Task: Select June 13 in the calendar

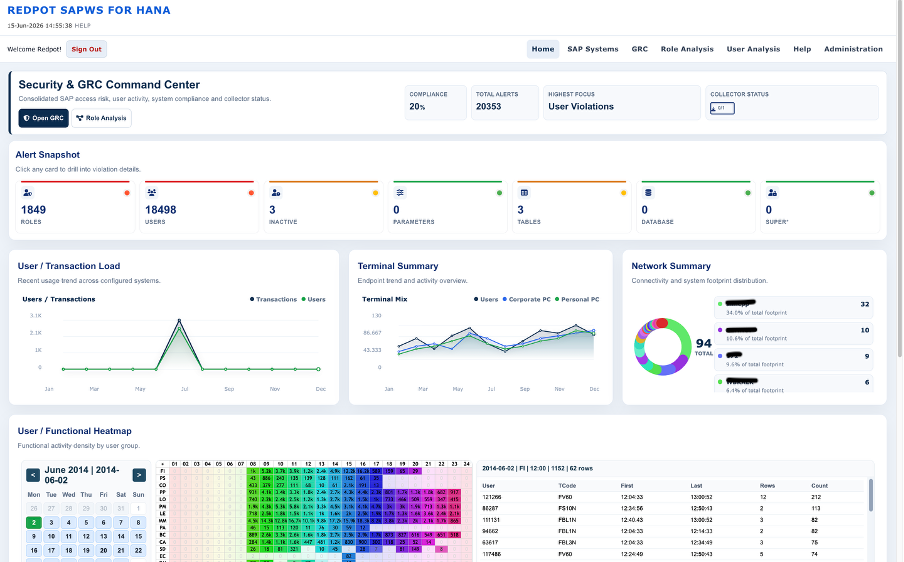Action: pos(103,536)
